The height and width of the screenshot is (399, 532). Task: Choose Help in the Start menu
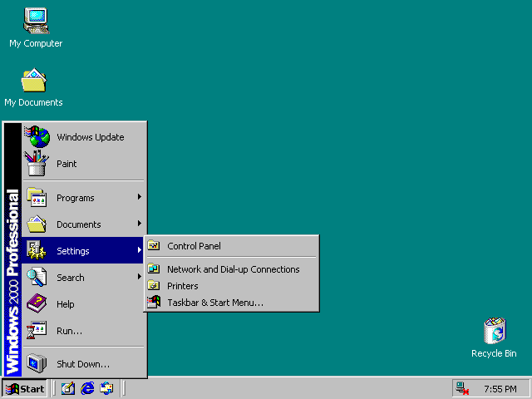pyautogui.click(x=83, y=303)
